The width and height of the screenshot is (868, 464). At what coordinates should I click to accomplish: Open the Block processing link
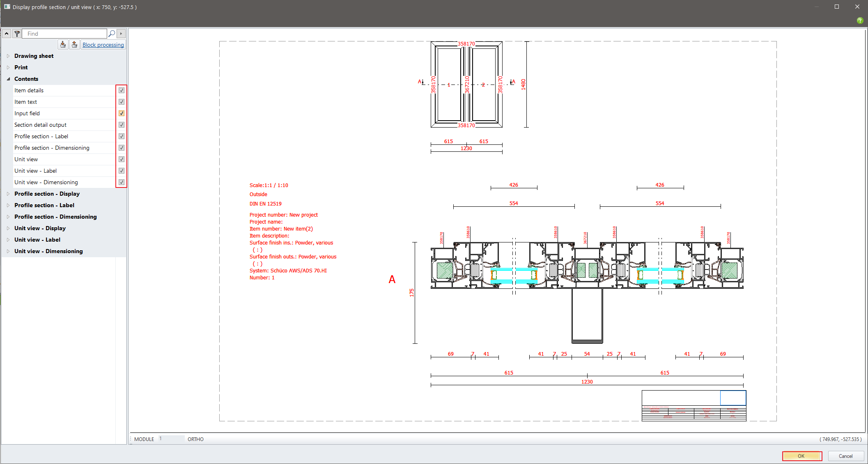click(103, 45)
